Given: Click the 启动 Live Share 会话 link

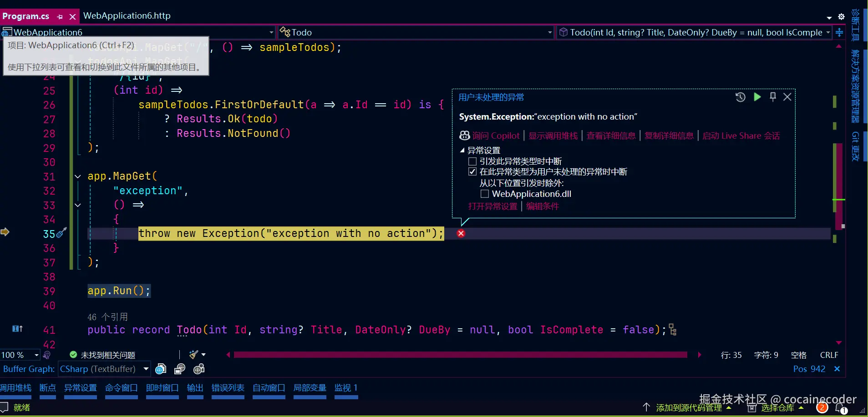Looking at the screenshot, I should pyautogui.click(x=741, y=136).
